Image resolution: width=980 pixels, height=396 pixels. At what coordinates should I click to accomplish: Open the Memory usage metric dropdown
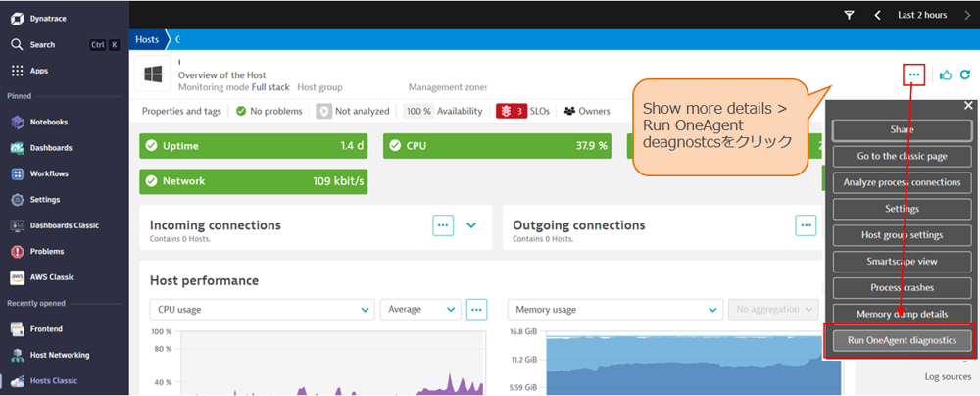(x=614, y=309)
